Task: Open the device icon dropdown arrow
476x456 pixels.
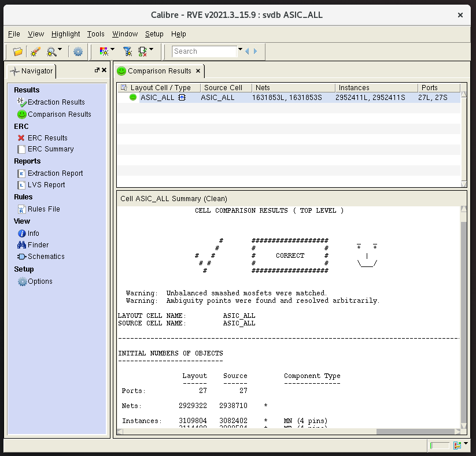Action: point(151,49)
